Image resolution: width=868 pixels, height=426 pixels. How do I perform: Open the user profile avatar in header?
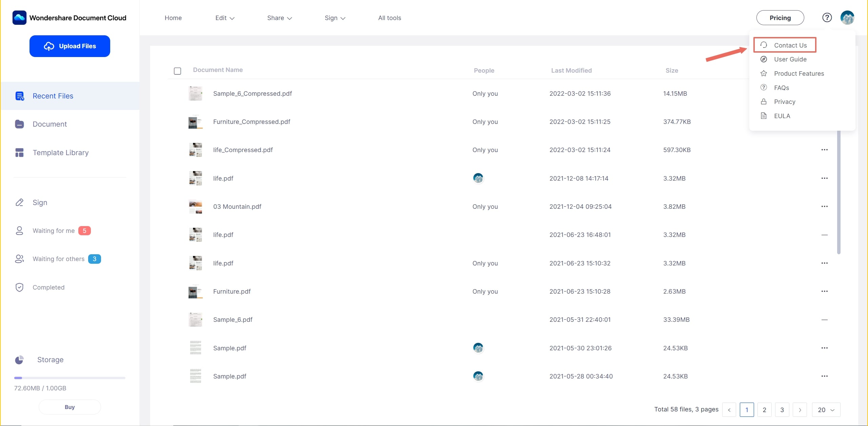click(x=847, y=18)
